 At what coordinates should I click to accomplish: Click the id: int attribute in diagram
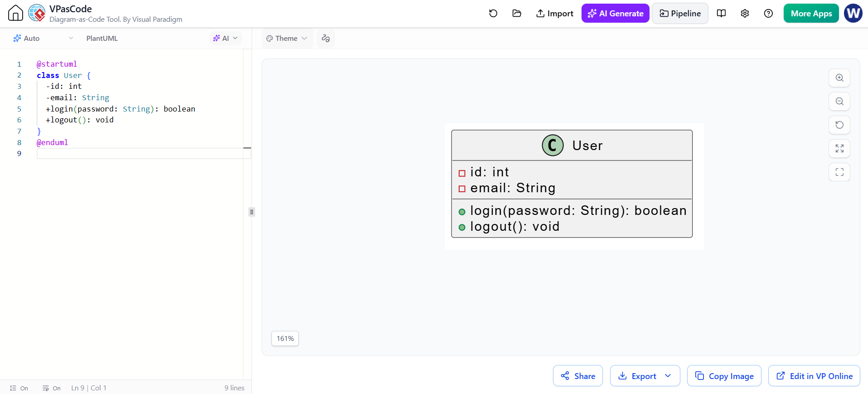[490, 172]
